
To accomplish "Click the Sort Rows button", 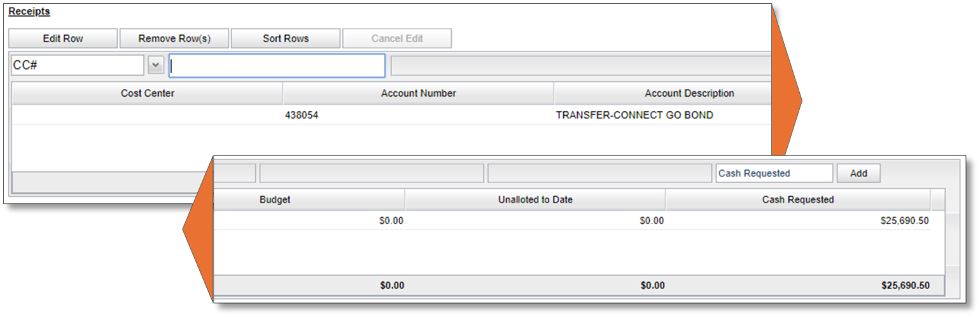I will coord(285,38).
